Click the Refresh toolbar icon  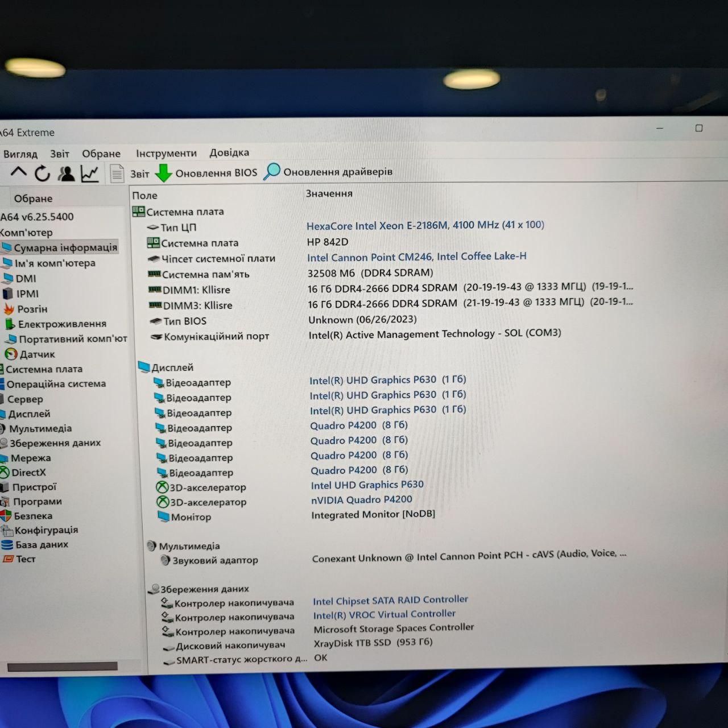click(42, 173)
